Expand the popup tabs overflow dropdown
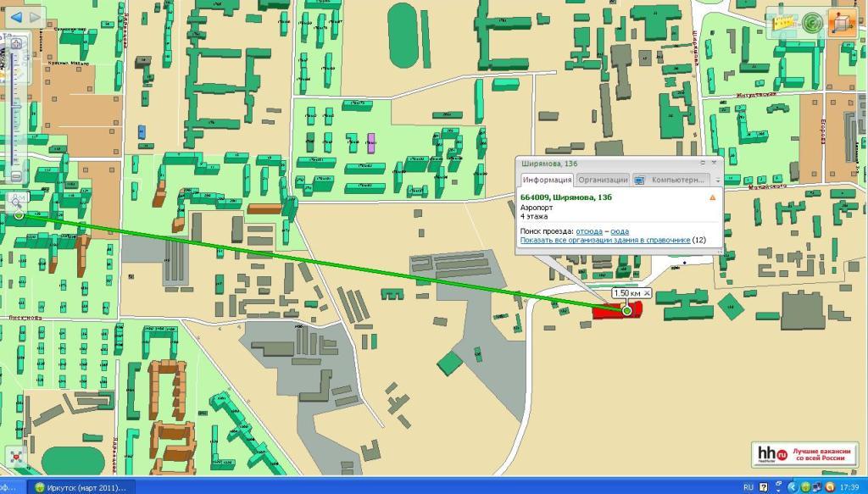 click(x=717, y=180)
